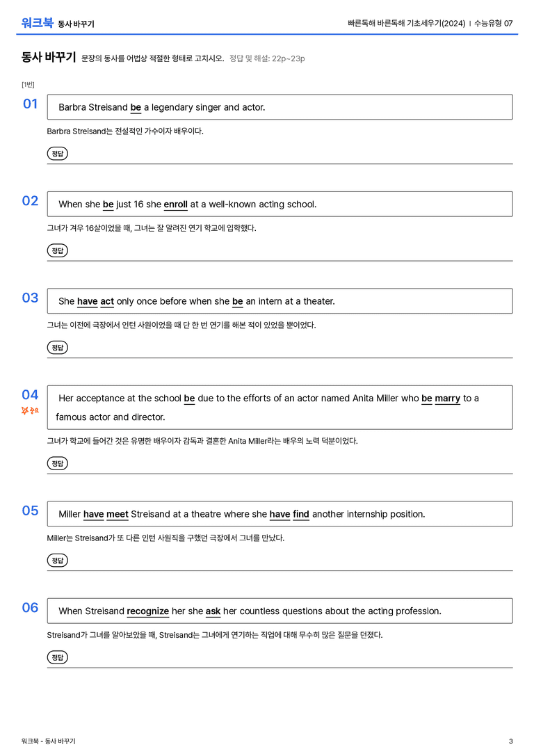Click the 정답 badge under sentence 05

pyautogui.click(x=57, y=561)
